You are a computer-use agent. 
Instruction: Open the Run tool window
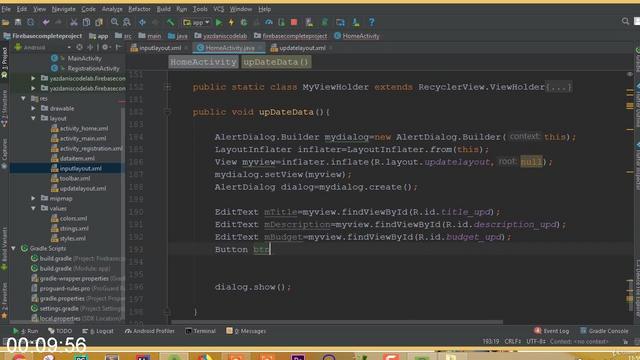click(26, 331)
